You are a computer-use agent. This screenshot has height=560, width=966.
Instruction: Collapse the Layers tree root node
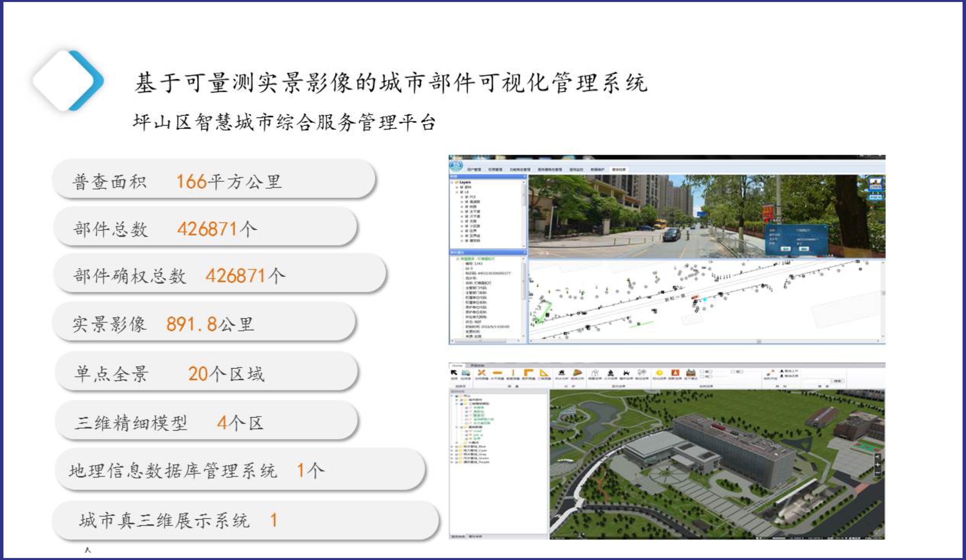(452, 182)
